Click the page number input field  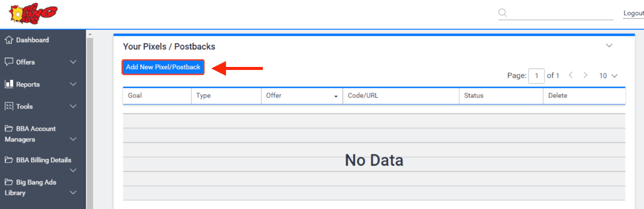pos(537,76)
